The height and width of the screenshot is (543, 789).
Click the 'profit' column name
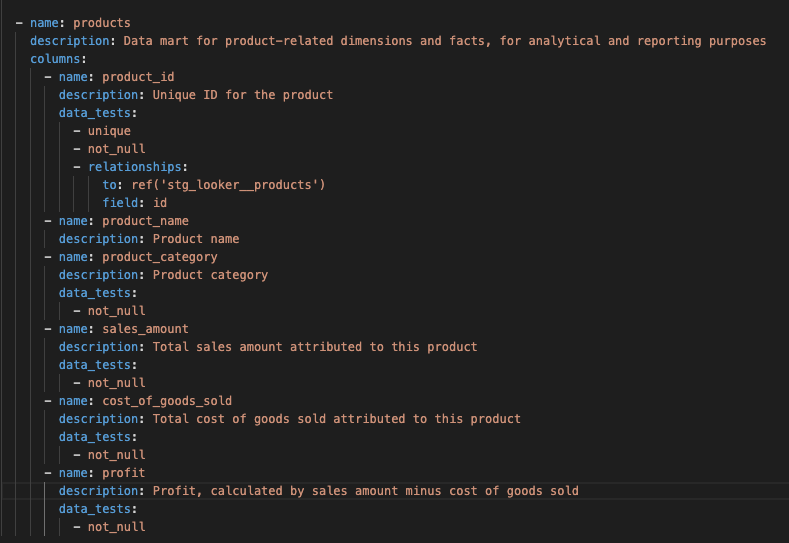tap(124, 473)
